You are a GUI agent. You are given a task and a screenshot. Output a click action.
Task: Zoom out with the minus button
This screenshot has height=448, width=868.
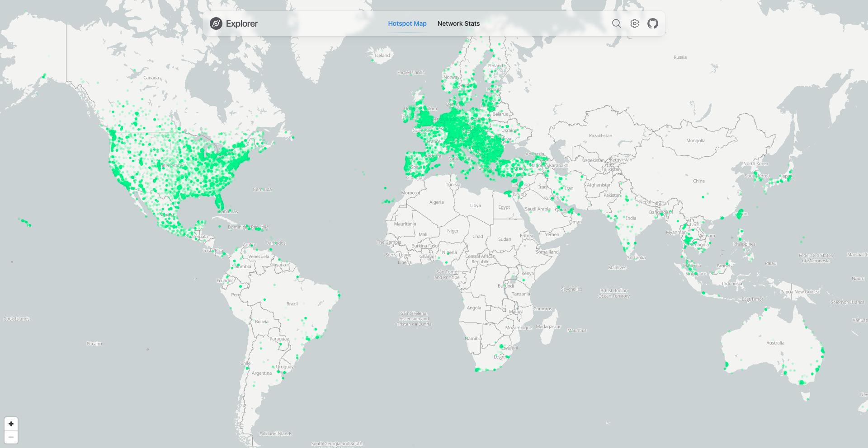[11, 437]
